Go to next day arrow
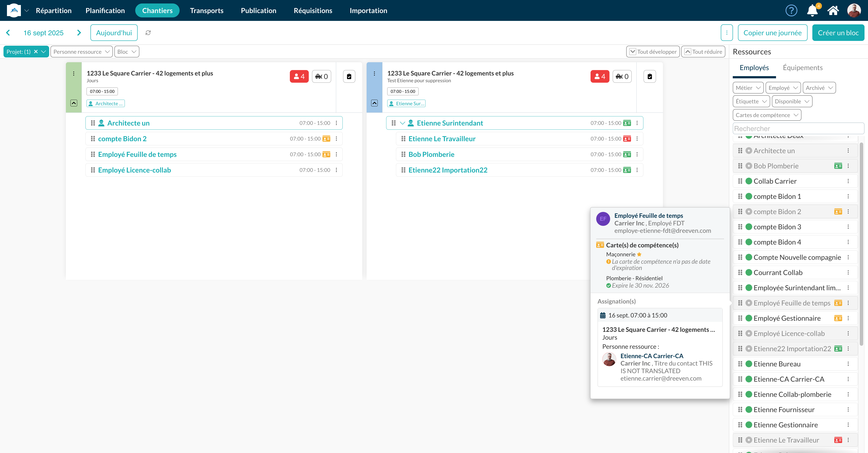Viewport: 868px width, 453px height. point(79,33)
